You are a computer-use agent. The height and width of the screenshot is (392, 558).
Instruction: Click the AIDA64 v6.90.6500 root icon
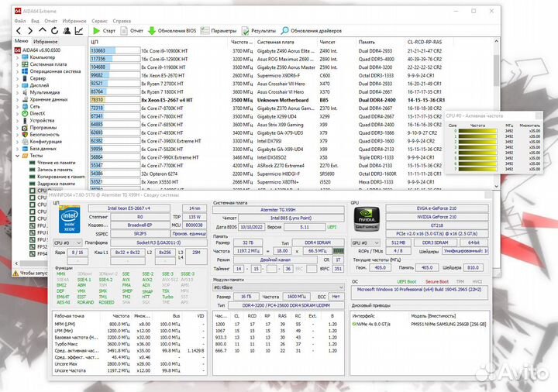[x=17, y=50]
